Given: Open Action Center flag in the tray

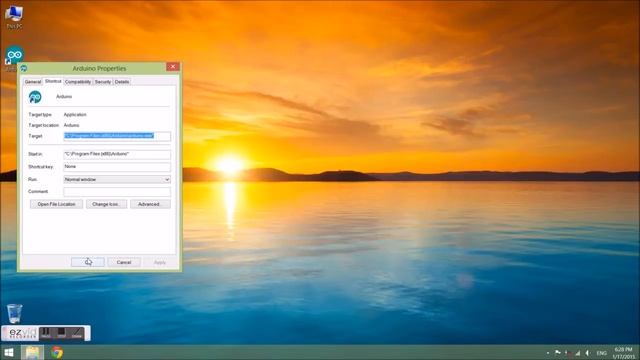Looking at the screenshot, I should [x=558, y=353].
